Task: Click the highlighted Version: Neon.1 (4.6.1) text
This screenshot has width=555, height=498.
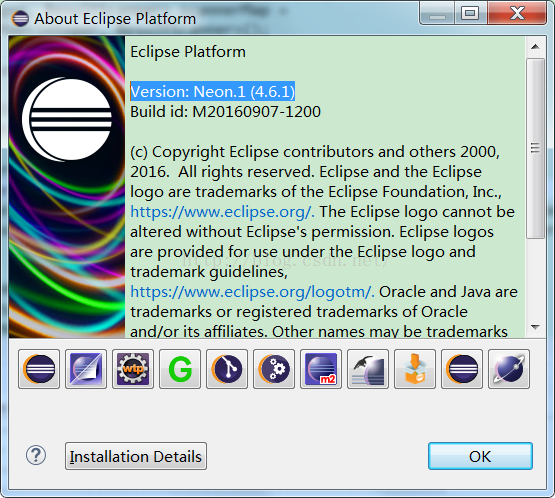Action: point(212,92)
